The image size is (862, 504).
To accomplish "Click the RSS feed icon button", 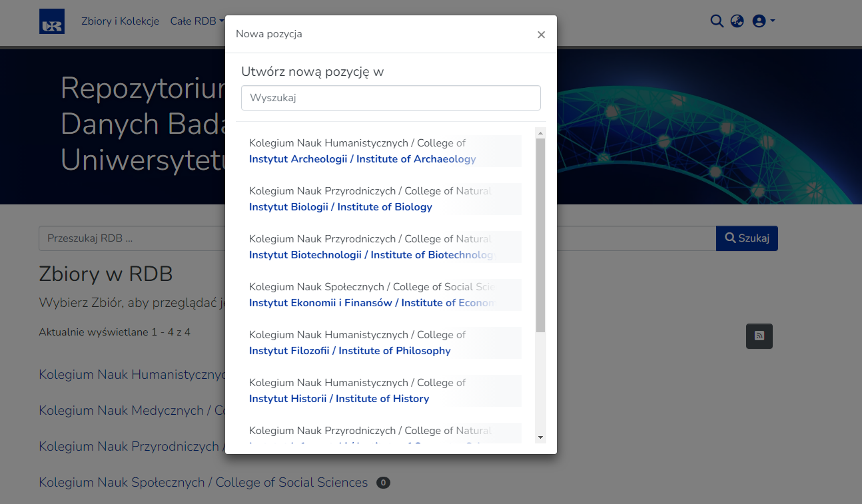I will [759, 336].
